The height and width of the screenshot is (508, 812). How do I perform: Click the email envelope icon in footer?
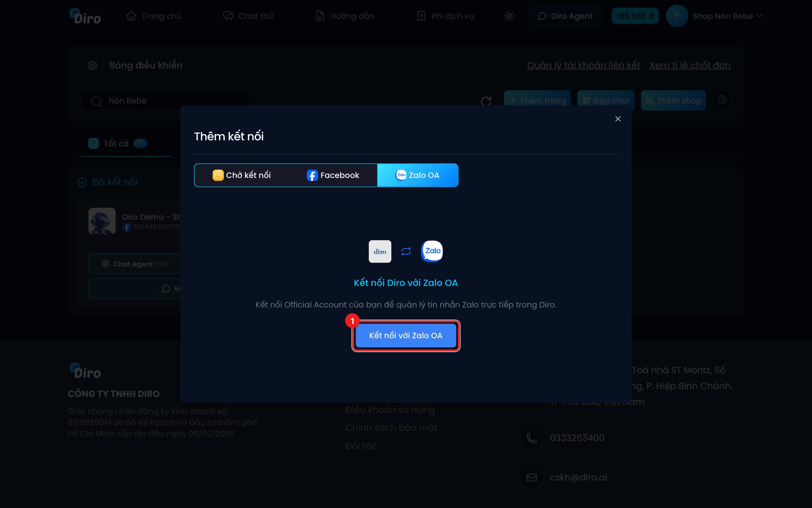click(532, 478)
